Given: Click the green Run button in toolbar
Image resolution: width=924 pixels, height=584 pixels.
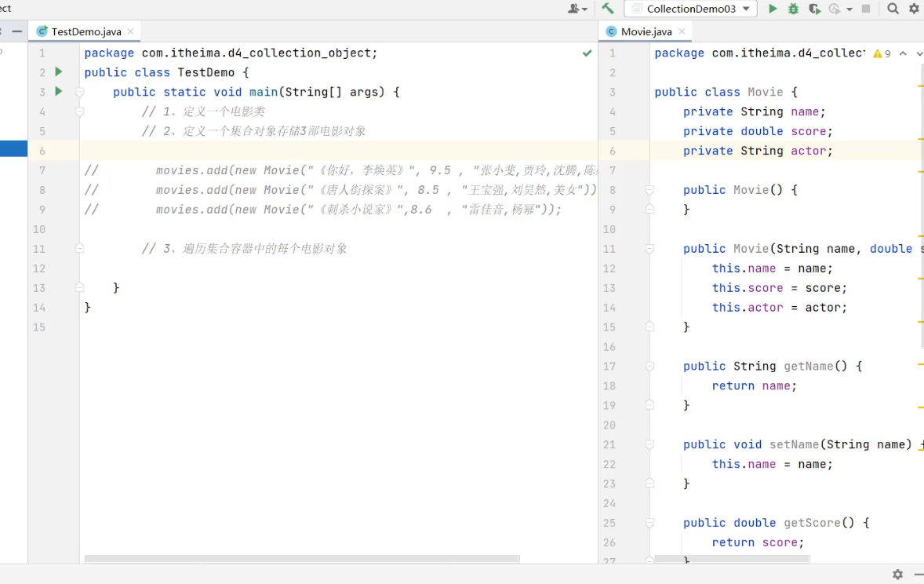Looking at the screenshot, I should coord(773,9).
